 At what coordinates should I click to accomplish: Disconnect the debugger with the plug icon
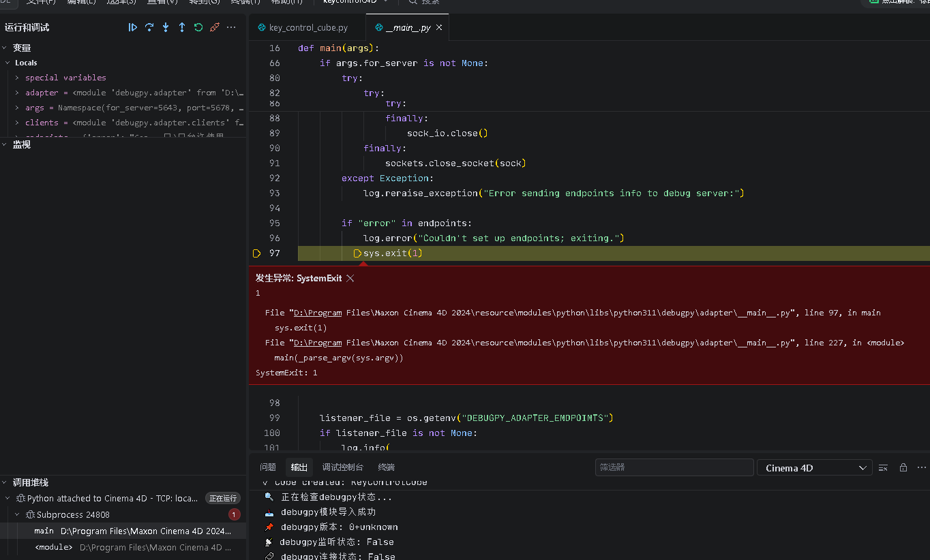click(x=215, y=27)
